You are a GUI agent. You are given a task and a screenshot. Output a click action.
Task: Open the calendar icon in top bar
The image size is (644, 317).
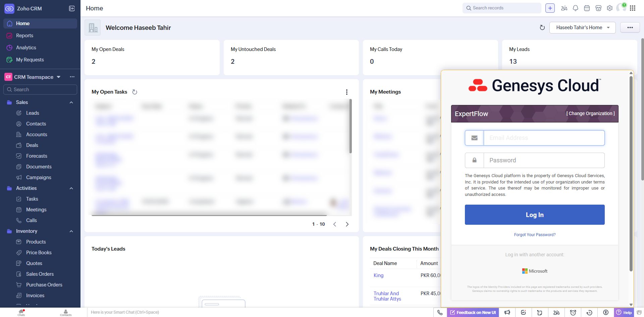[x=587, y=8]
